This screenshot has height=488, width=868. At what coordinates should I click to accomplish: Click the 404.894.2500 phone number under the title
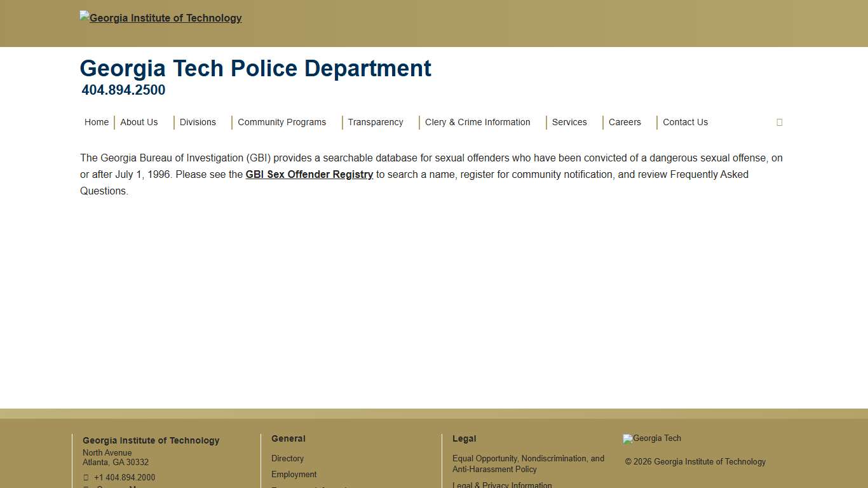[x=123, y=90]
